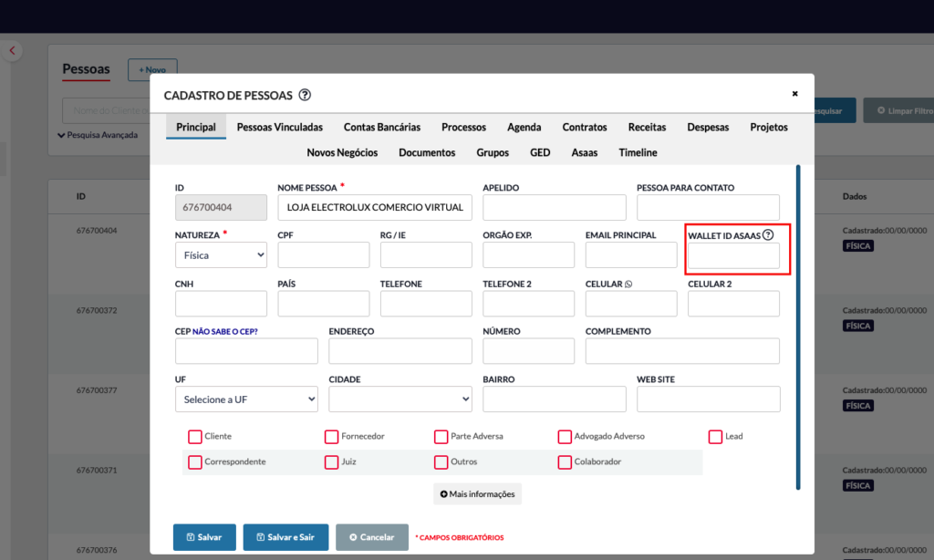Click the + Novo button behind dialog
The height and width of the screenshot is (560, 934).
[x=152, y=69]
